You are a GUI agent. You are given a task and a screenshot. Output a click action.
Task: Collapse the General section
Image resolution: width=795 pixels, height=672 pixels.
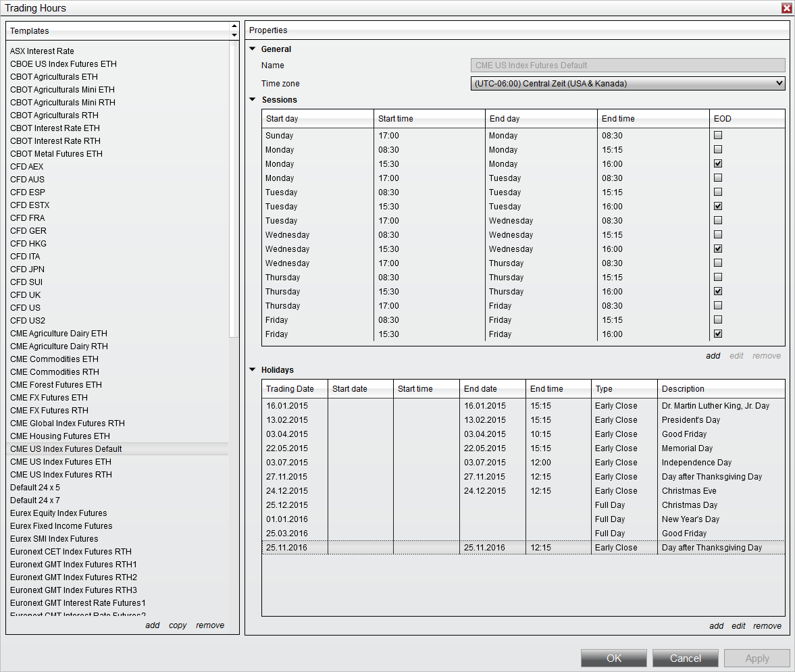pyautogui.click(x=253, y=49)
